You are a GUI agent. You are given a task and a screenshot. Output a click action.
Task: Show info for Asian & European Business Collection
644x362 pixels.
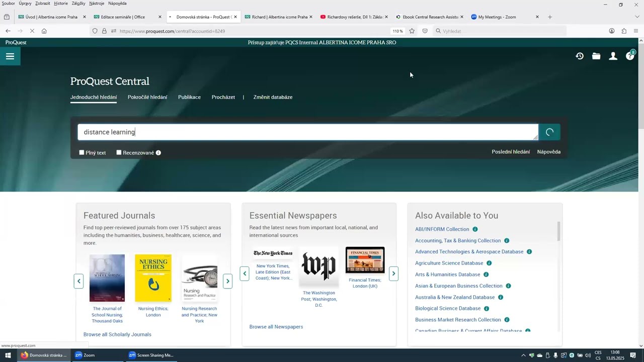tap(508, 286)
